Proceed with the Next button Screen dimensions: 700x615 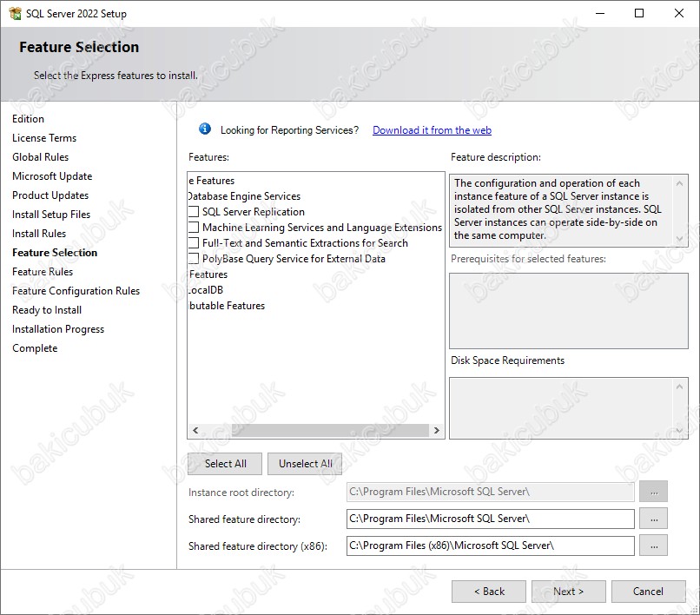568,592
